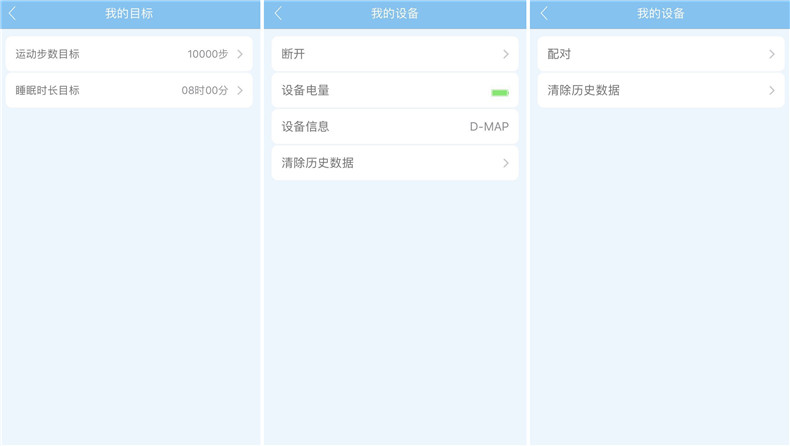Click chevron on middle screen's 清除历史数据 row
Image resolution: width=790 pixels, height=446 pixels.
tap(506, 163)
